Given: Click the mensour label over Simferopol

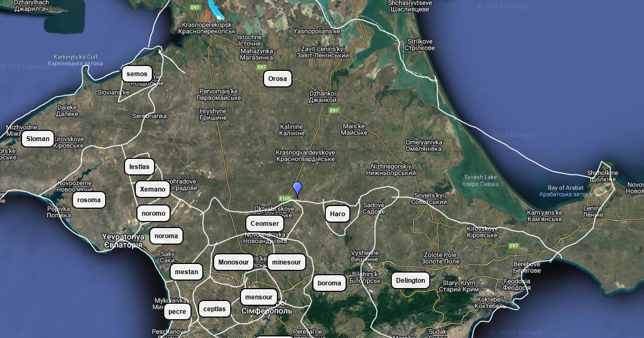Looking at the screenshot, I should tap(259, 297).
